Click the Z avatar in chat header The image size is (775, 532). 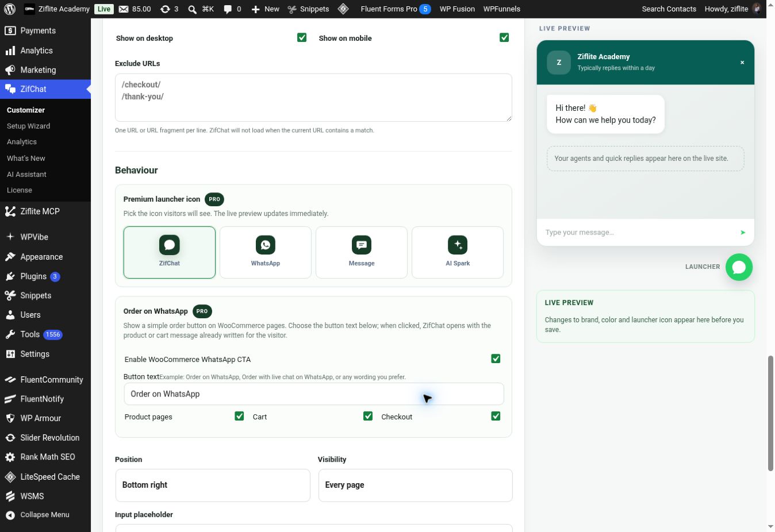coord(559,62)
